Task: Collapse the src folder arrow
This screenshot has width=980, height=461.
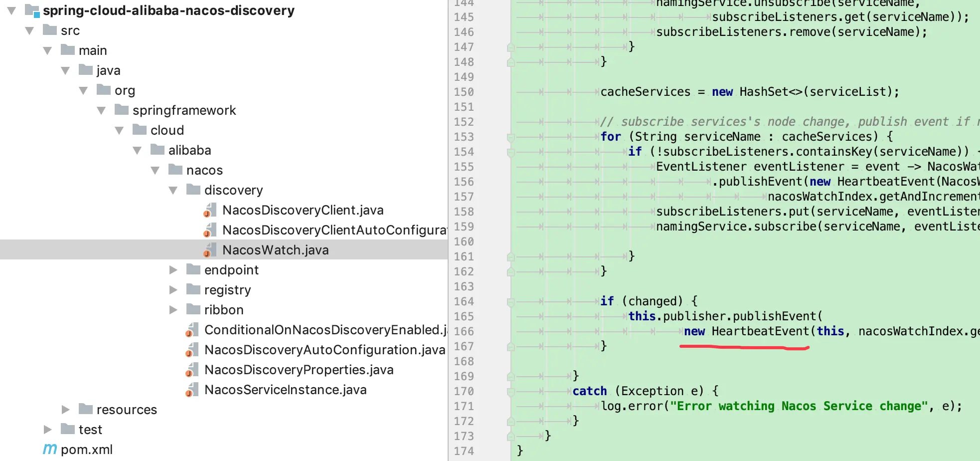Action: pyautogui.click(x=29, y=30)
